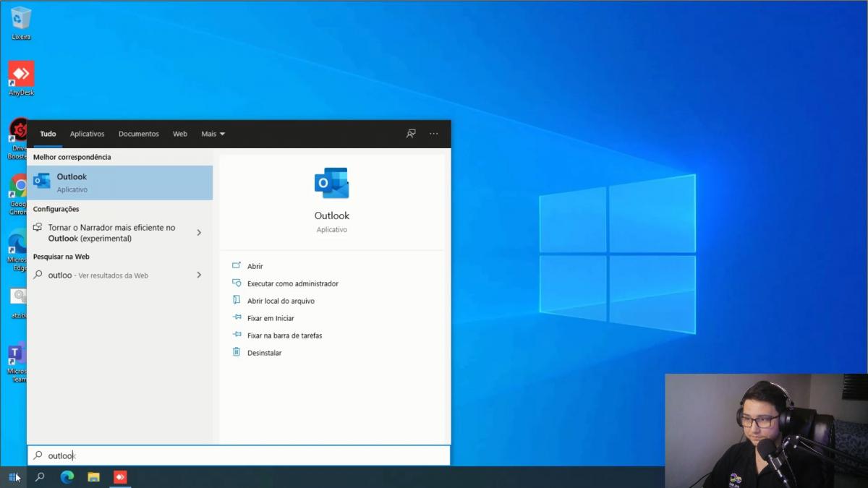Open Microsoft Edge from the taskbar

pos(67,477)
